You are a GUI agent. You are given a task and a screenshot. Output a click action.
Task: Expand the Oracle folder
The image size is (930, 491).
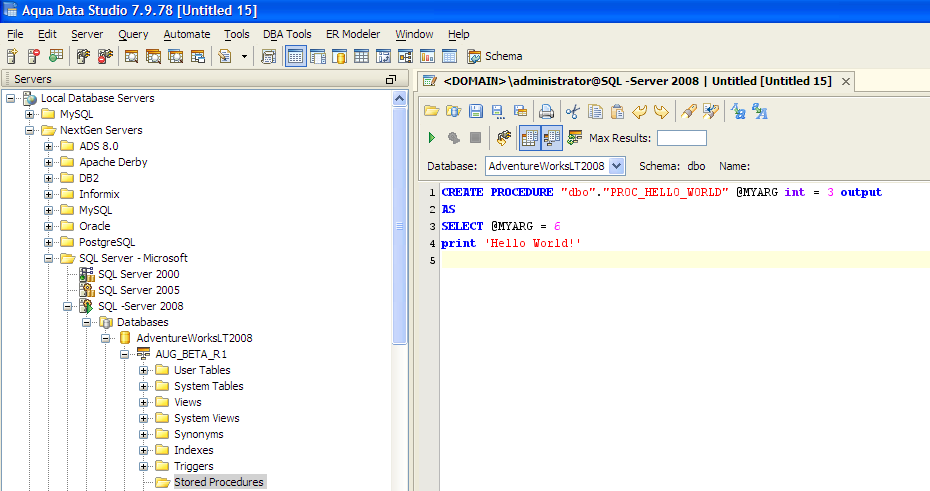click(49, 227)
